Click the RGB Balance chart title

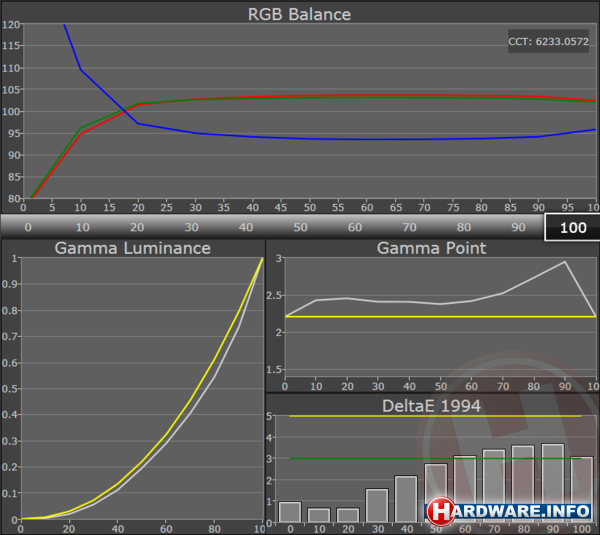click(x=299, y=14)
